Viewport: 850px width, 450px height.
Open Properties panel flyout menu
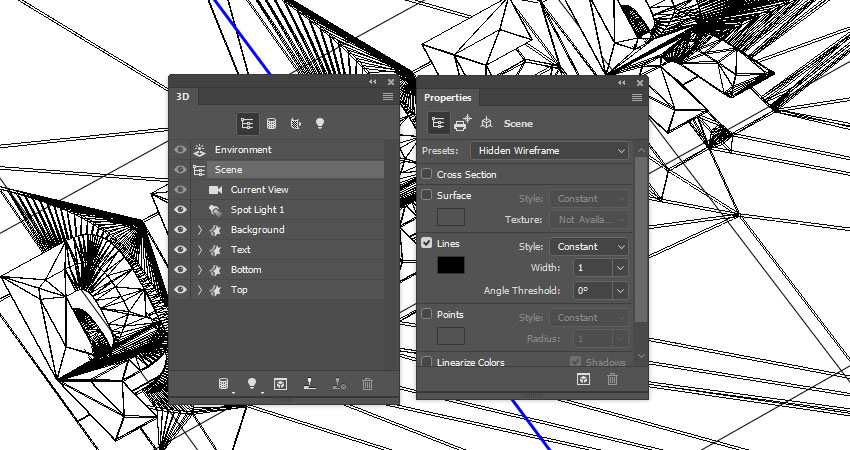click(637, 98)
